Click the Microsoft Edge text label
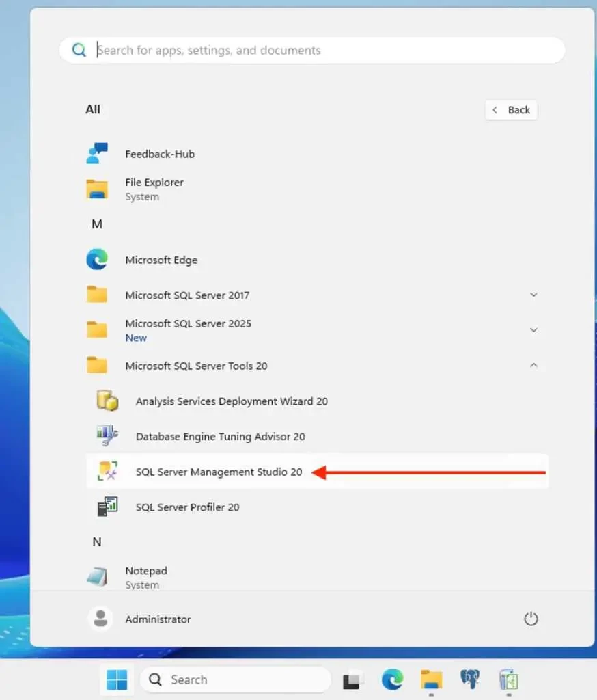This screenshot has width=597, height=700. point(161,260)
